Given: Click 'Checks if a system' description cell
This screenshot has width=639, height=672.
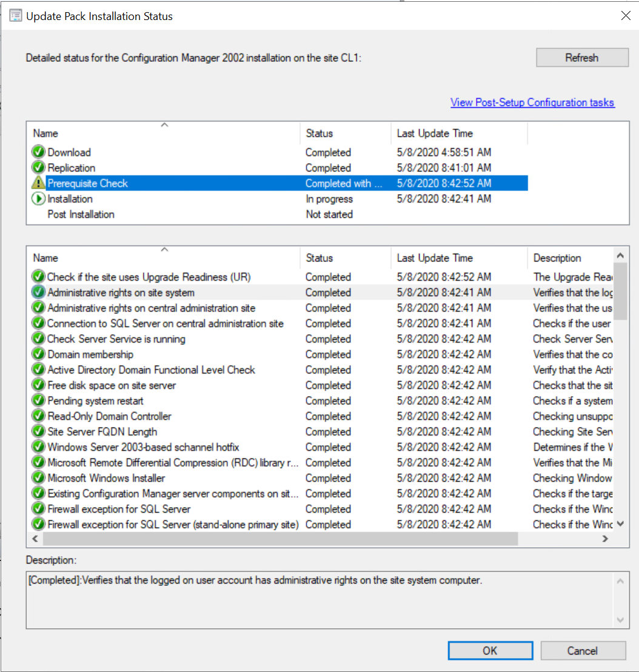Looking at the screenshot, I should (573, 401).
